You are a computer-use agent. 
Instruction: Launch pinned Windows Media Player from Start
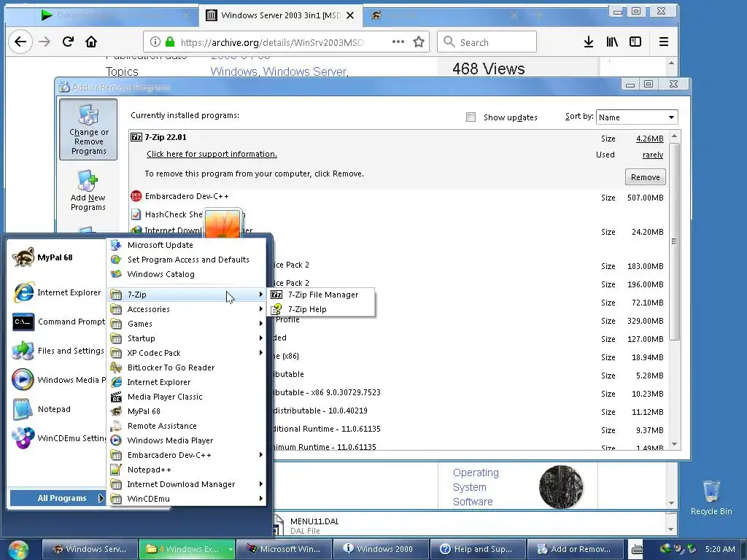point(57,380)
